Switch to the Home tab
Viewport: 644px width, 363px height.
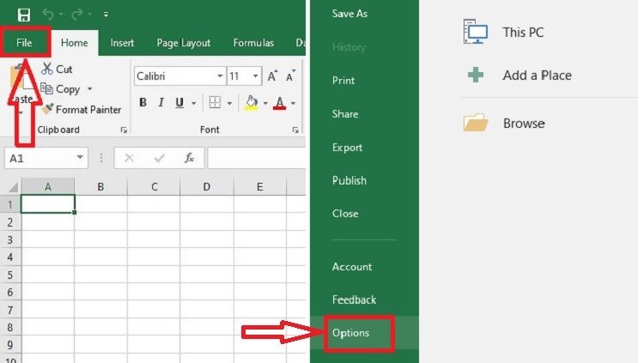tap(75, 43)
